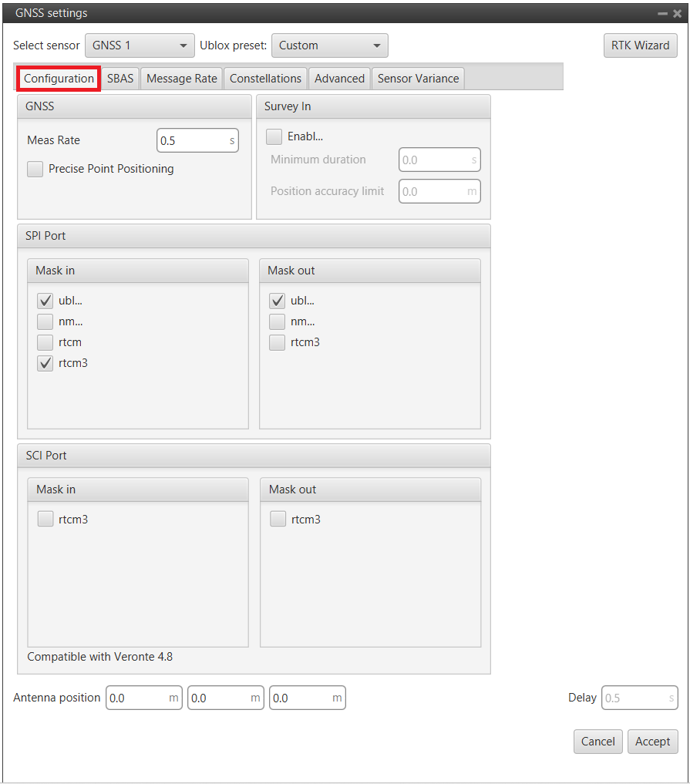The width and height of the screenshot is (690, 784).
Task: Click the Meas Rate input field
Action: pyautogui.click(x=193, y=140)
